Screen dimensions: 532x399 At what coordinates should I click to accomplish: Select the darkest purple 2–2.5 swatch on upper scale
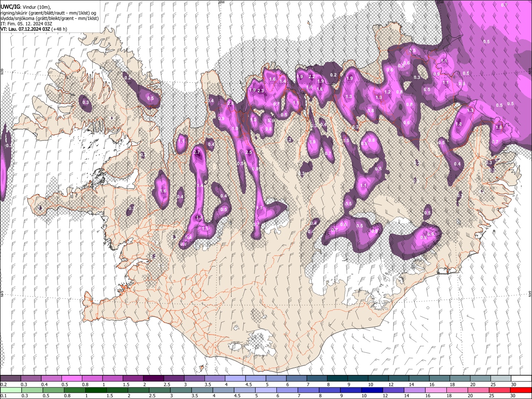point(153,379)
